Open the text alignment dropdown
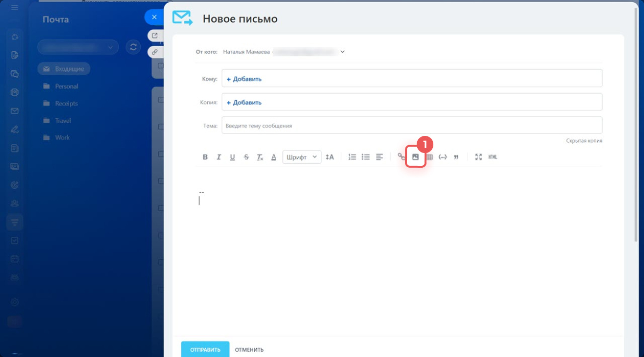Viewport: 644px width, 357px height. coord(380,157)
